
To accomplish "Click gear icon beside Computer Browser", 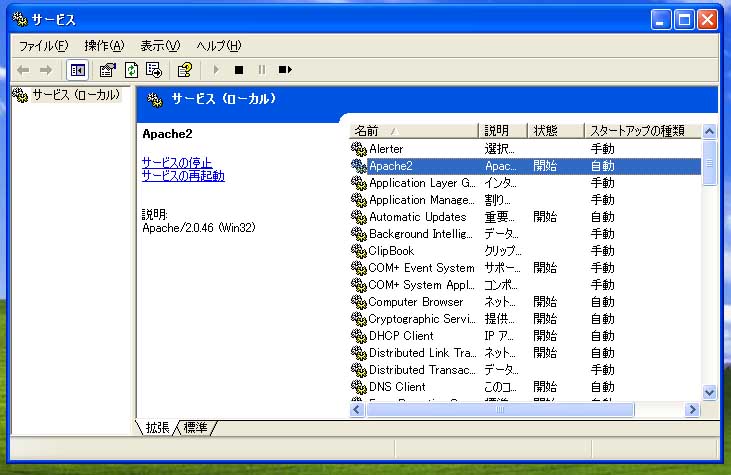I will (x=359, y=302).
